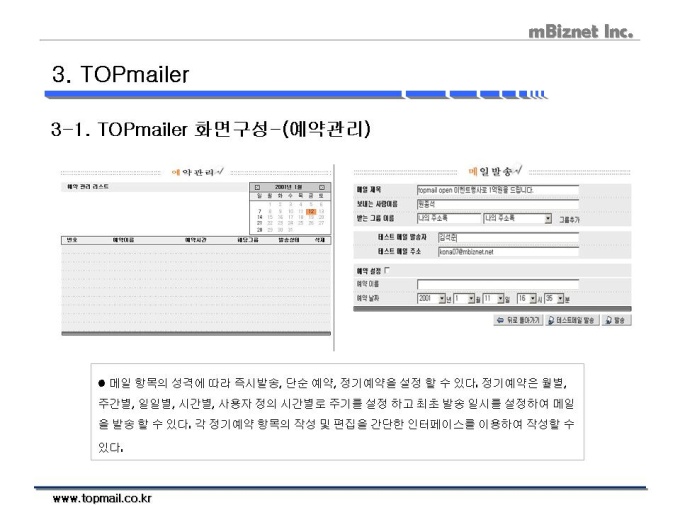Viewport: 680px width, 510px height.
Task: Open the minute 35 dropdown
Action: (x=554, y=299)
